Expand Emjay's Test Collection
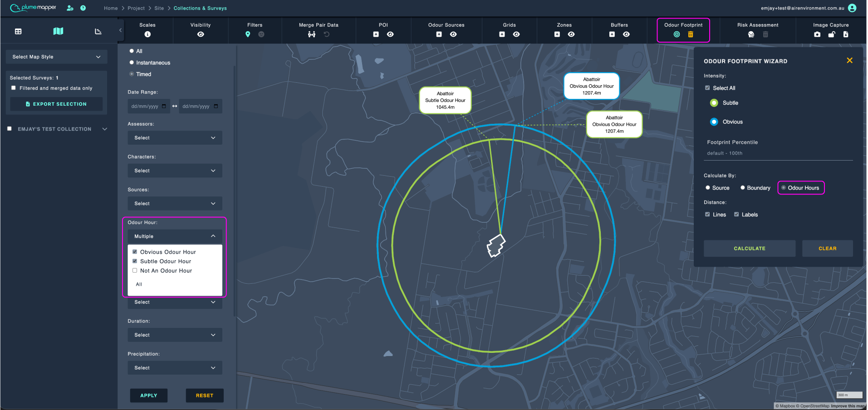This screenshot has width=868, height=410. [x=105, y=129]
